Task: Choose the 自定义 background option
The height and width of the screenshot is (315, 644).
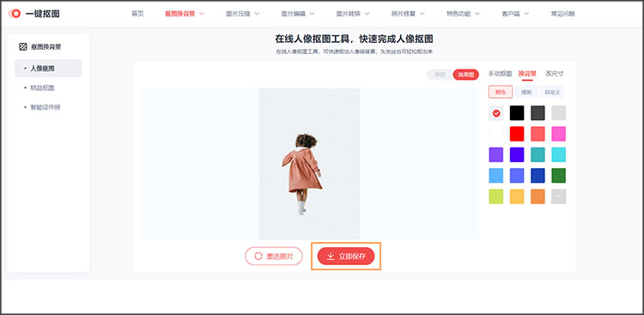Action: [552, 92]
